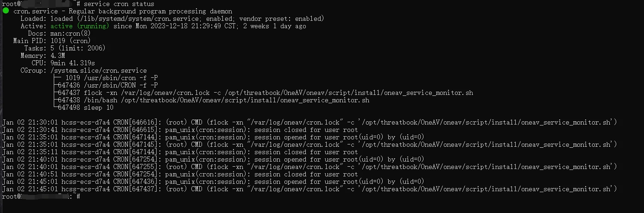Viewport: 644px width, 213px height.
Task: Click the CPU 9min 41.319s value
Action: point(73,63)
